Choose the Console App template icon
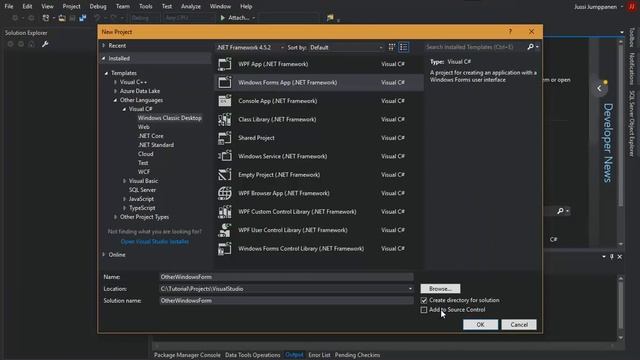 (224, 101)
